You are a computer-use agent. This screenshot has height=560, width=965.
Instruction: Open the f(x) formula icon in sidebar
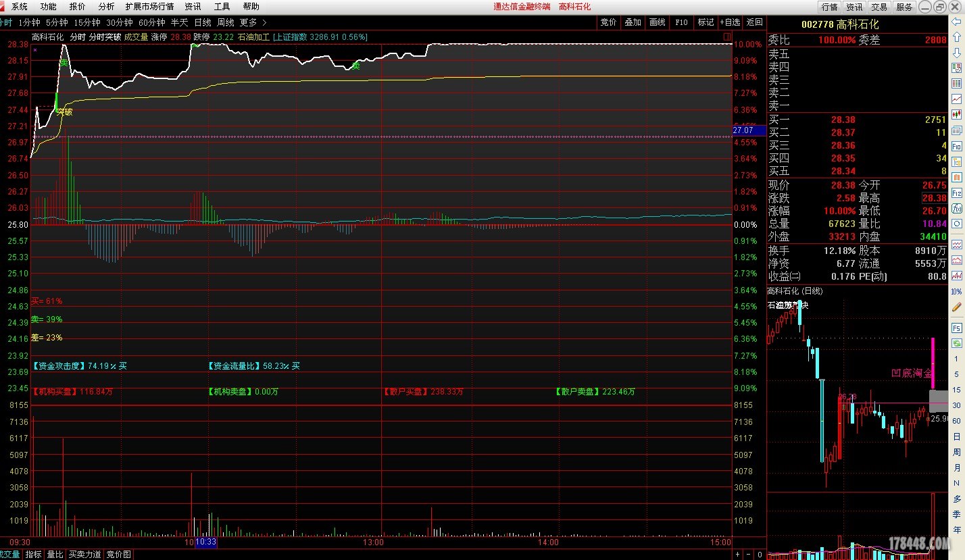point(956,208)
